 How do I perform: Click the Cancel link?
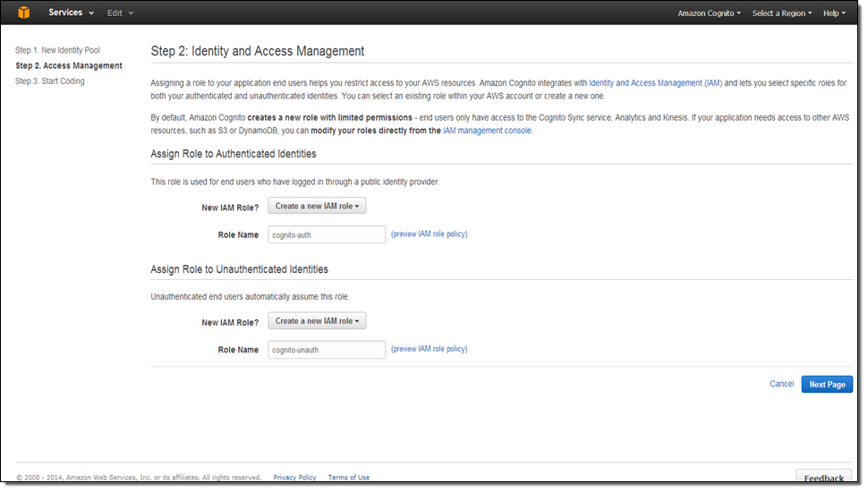pyautogui.click(x=781, y=384)
